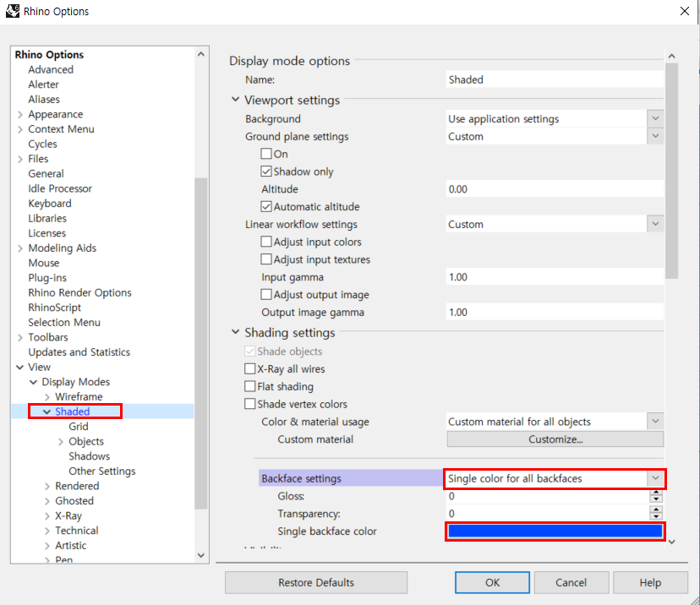Click the display mode Name field
This screenshot has width=700, height=605.
click(x=555, y=79)
